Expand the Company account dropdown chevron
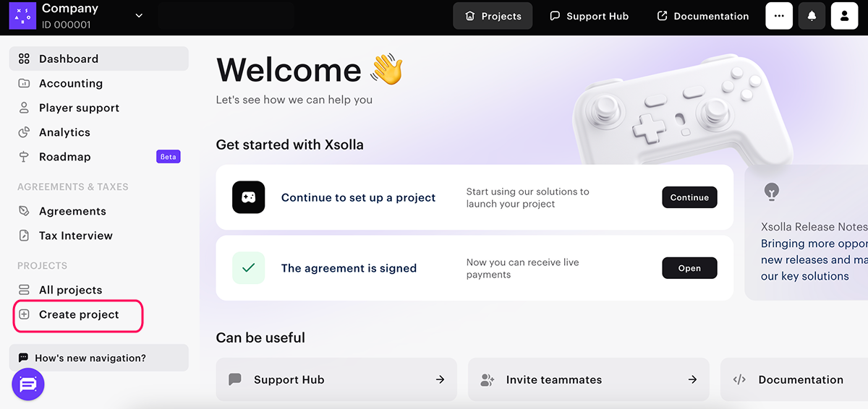The image size is (868, 409). coord(139,16)
